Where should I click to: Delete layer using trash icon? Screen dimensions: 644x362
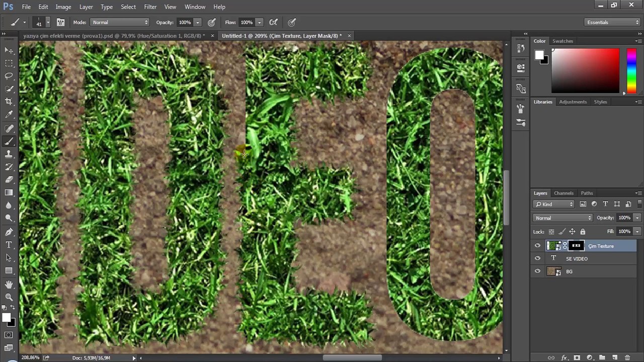point(627,357)
